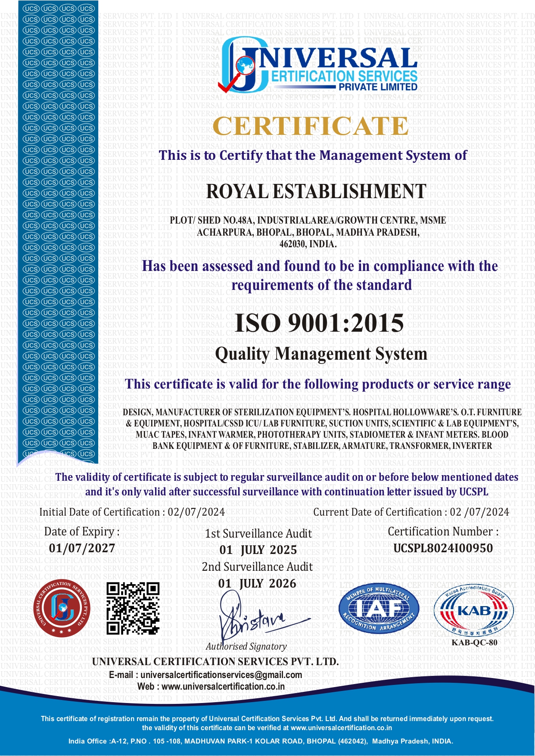Open the website link on the Web line
Screen dimensions: 535x756
(x=223, y=686)
